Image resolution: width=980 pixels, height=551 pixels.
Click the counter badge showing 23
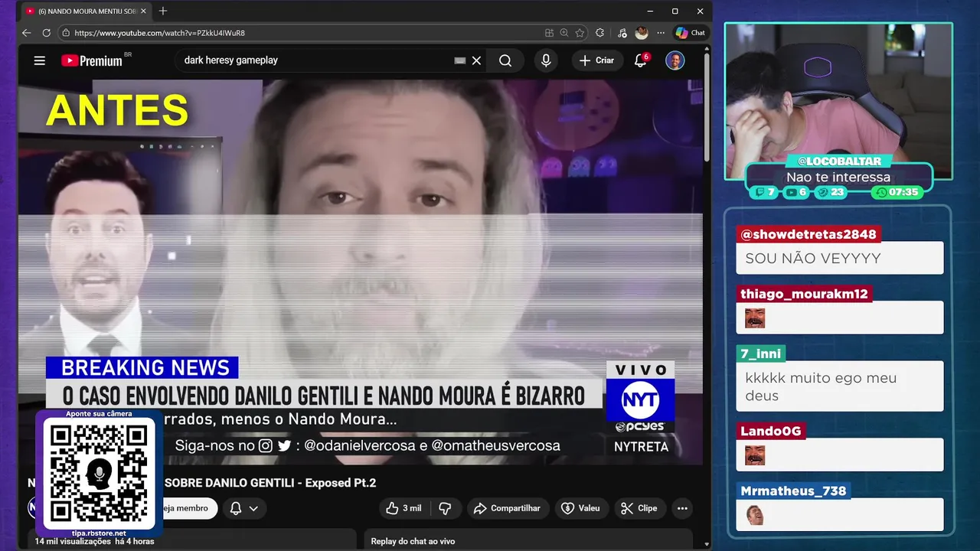[x=831, y=192]
